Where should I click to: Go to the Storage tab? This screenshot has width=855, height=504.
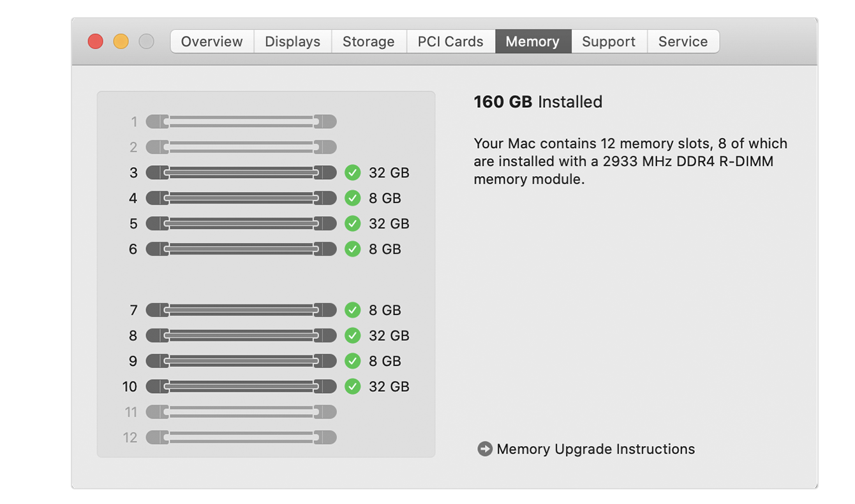coord(369,41)
